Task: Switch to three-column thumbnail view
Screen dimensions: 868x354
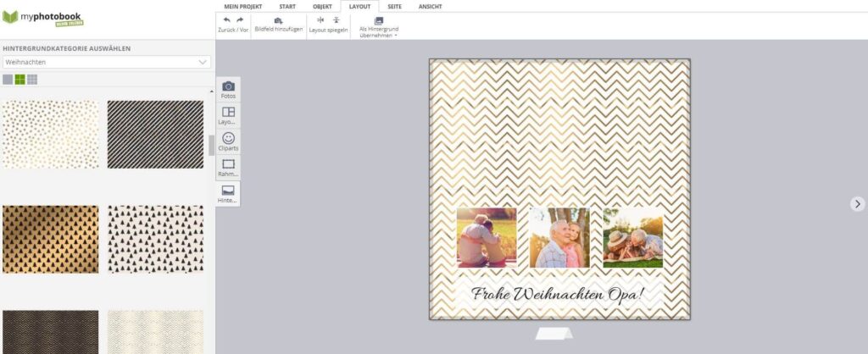Action: point(32,80)
